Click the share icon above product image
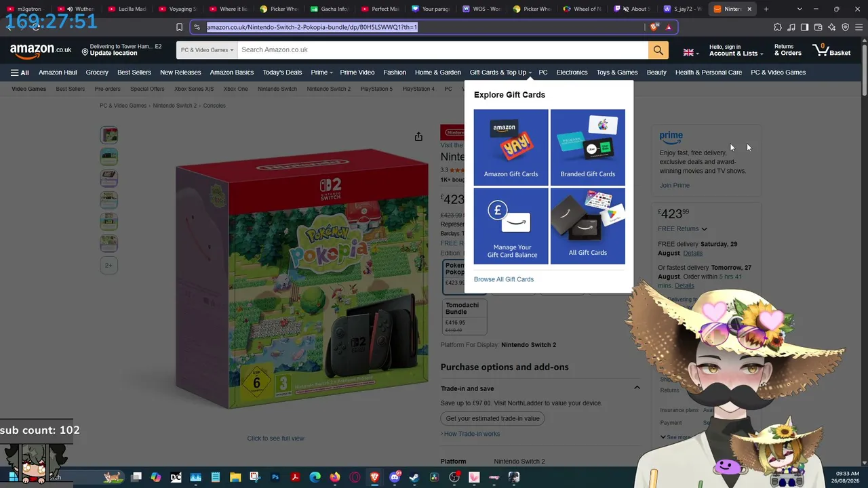 tap(418, 137)
